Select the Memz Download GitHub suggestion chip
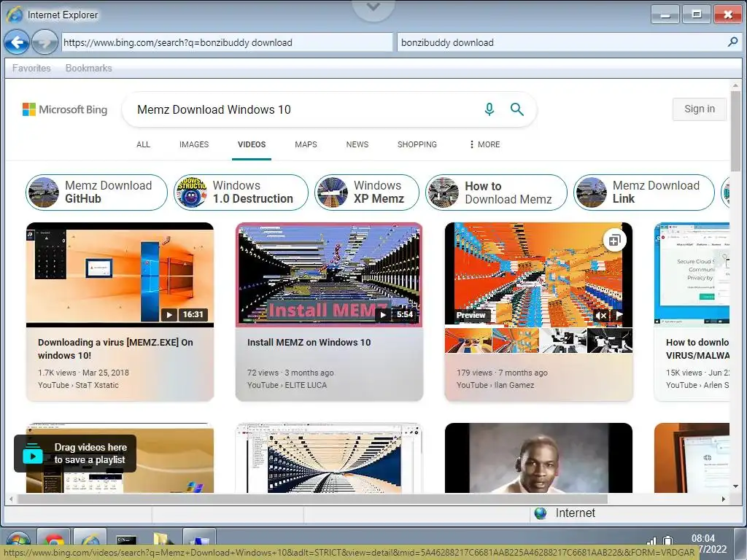Viewport: 747px width, 560px height. click(97, 192)
